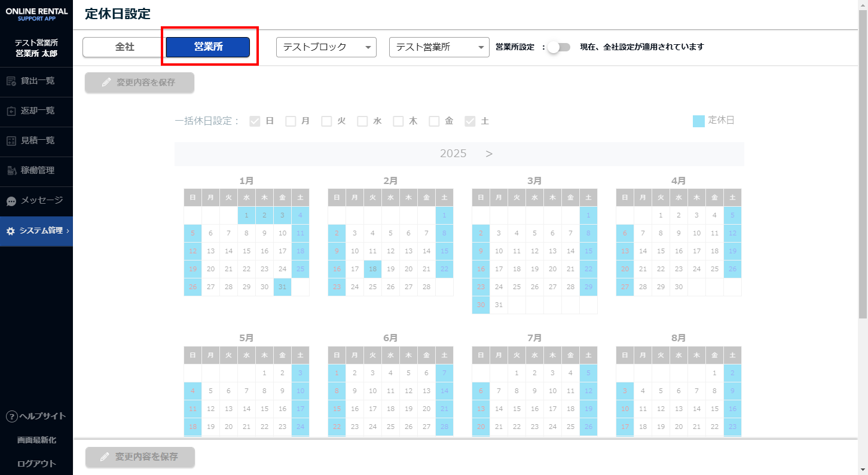Open the テスト営業所 dropdown
The width and height of the screenshot is (868, 475).
click(439, 47)
